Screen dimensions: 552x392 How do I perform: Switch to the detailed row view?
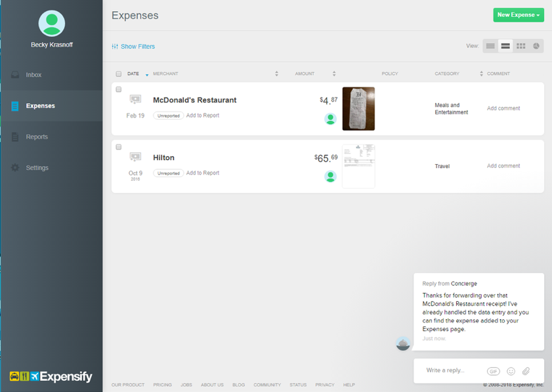tap(505, 46)
